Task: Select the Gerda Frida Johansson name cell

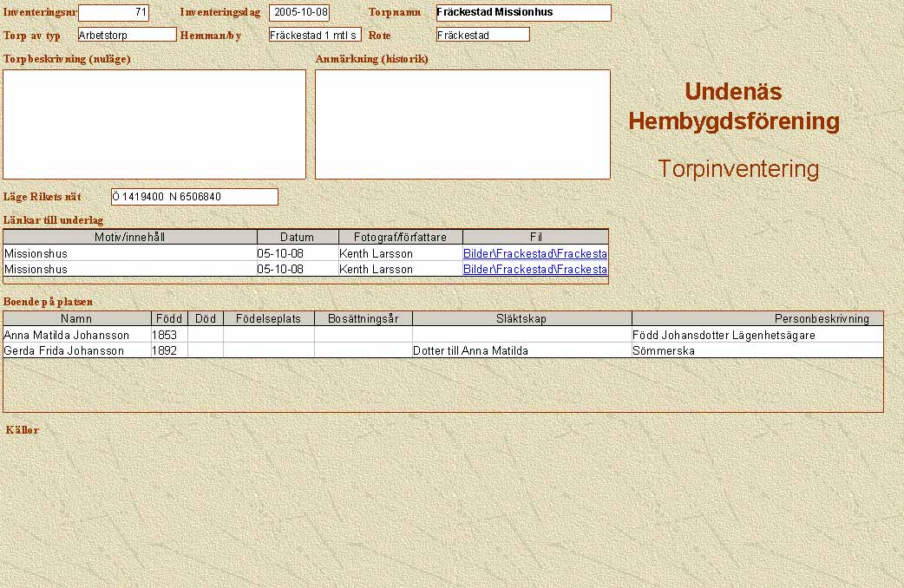Action: [76, 350]
